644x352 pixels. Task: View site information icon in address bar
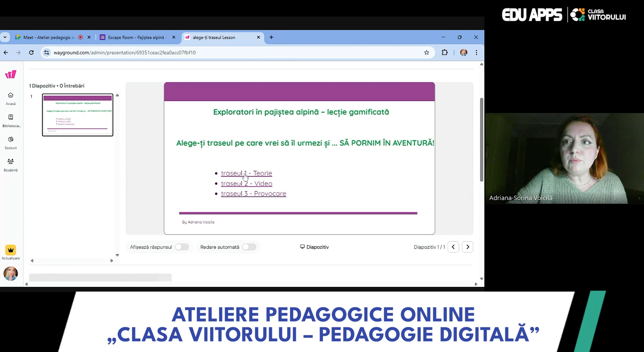coord(46,52)
